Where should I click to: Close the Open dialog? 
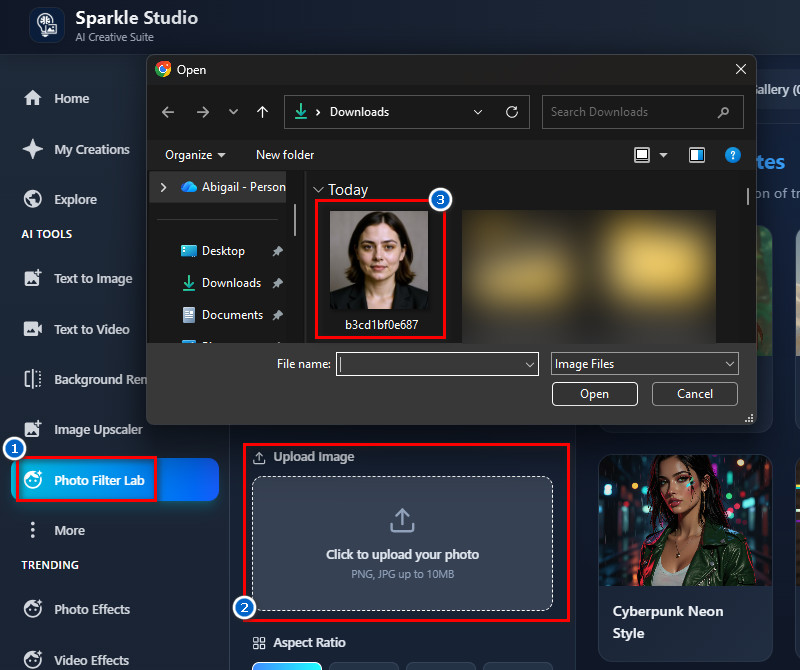pyautogui.click(x=741, y=69)
